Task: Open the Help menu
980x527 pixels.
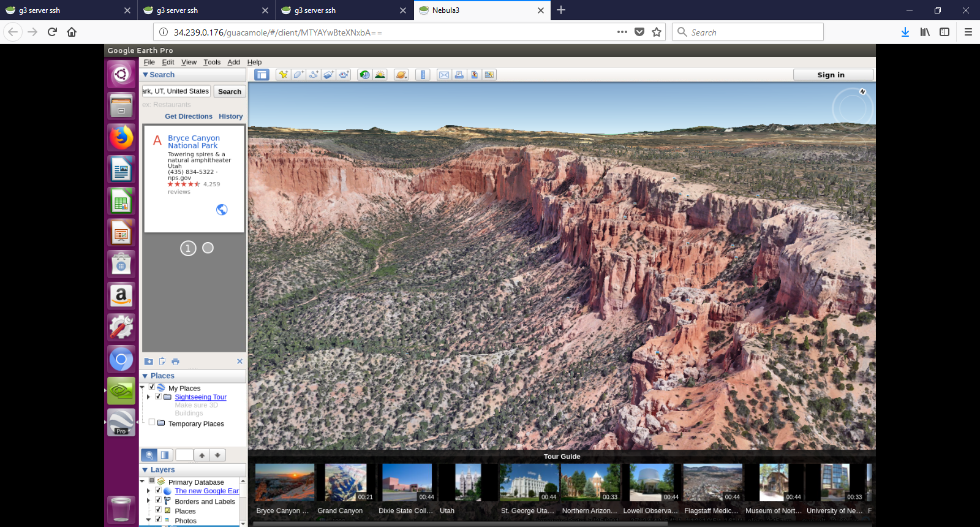Action: (254, 62)
